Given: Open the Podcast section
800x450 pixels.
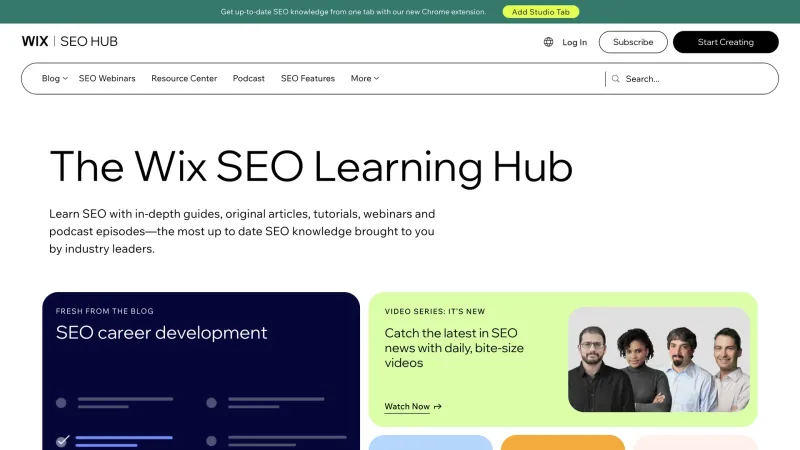Looking at the screenshot, I should (x=248, y=79).
